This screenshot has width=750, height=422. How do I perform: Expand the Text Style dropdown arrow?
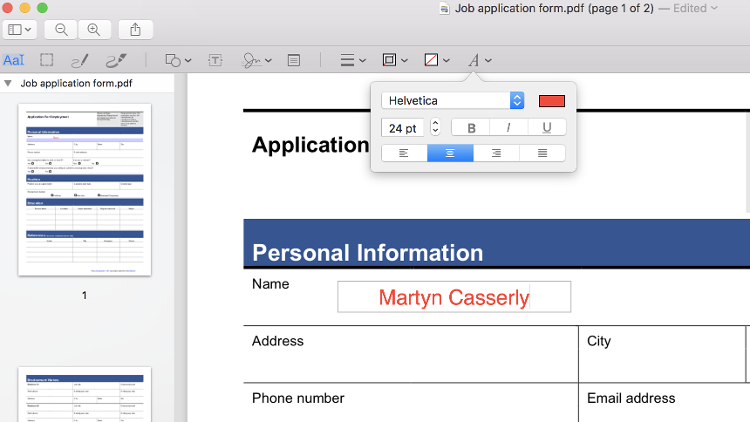488,61
